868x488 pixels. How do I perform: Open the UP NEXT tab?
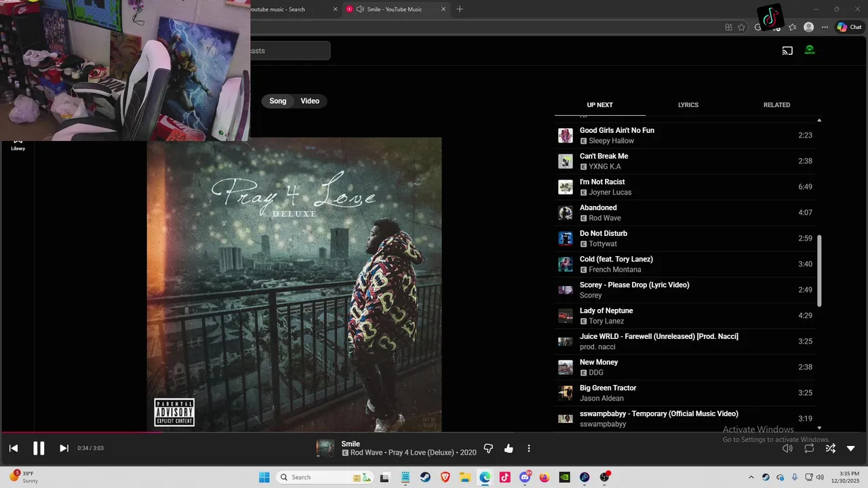click(599, 105)
